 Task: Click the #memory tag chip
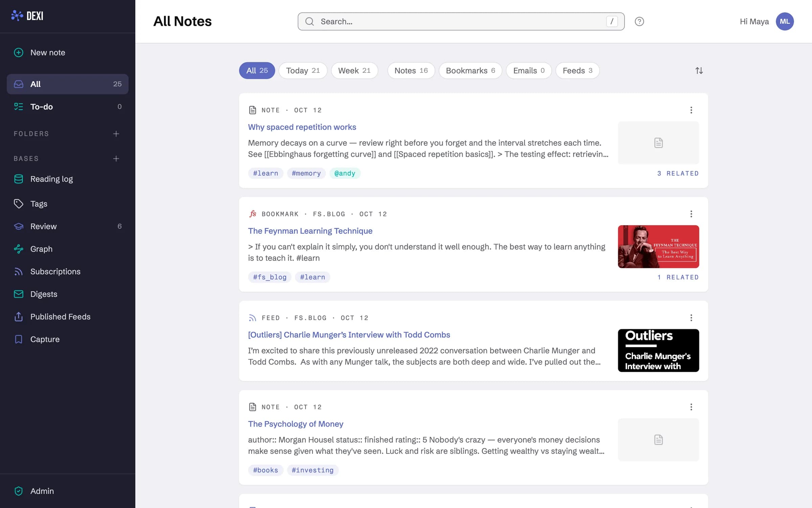[306, 173]
